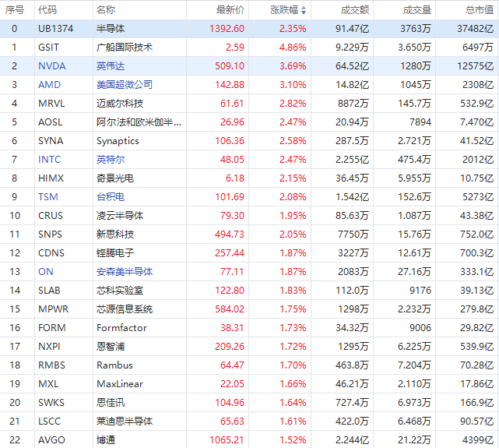Select the AVGO 博通 row
This screenshot has height=448, width=499.
coord(249,440)
